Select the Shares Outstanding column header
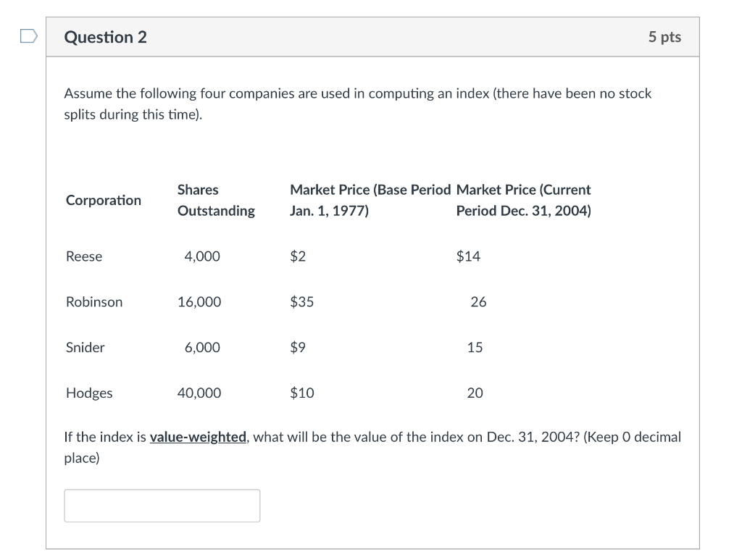 [216, 200]
